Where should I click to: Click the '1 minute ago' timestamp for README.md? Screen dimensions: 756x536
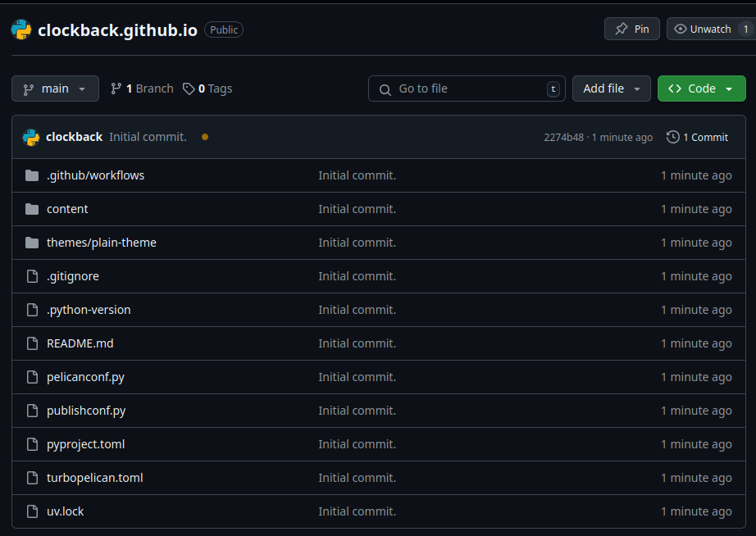click(696, 343)
